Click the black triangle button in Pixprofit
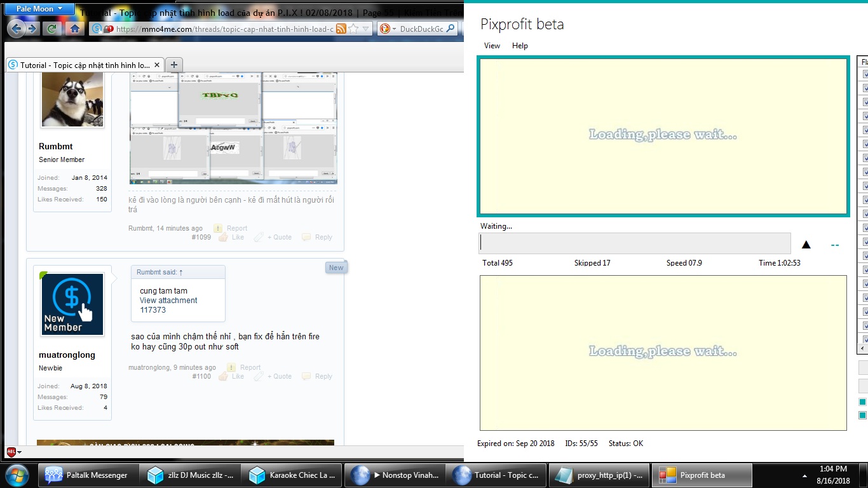This screenshot has width=868, height=488. click(x=806, y=245)
